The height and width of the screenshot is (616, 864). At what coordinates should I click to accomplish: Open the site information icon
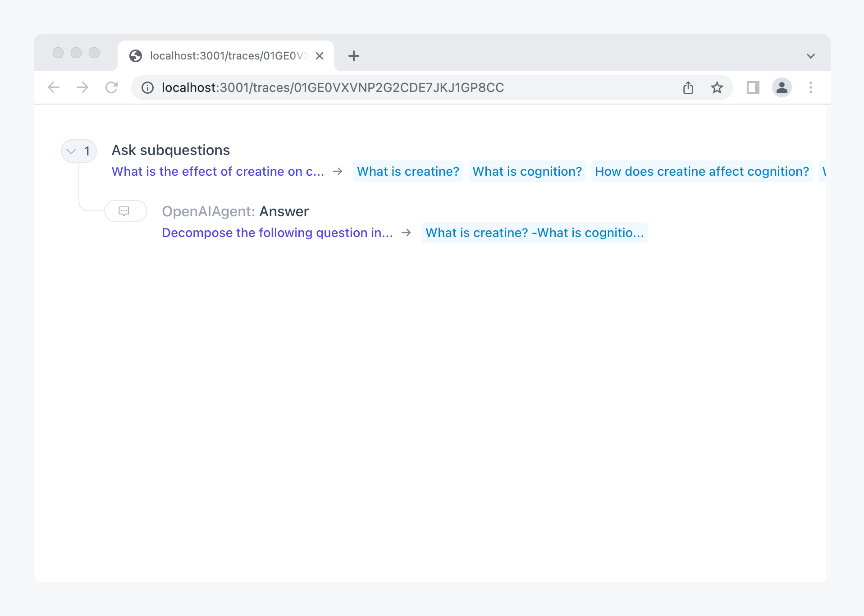pos(147,87)
